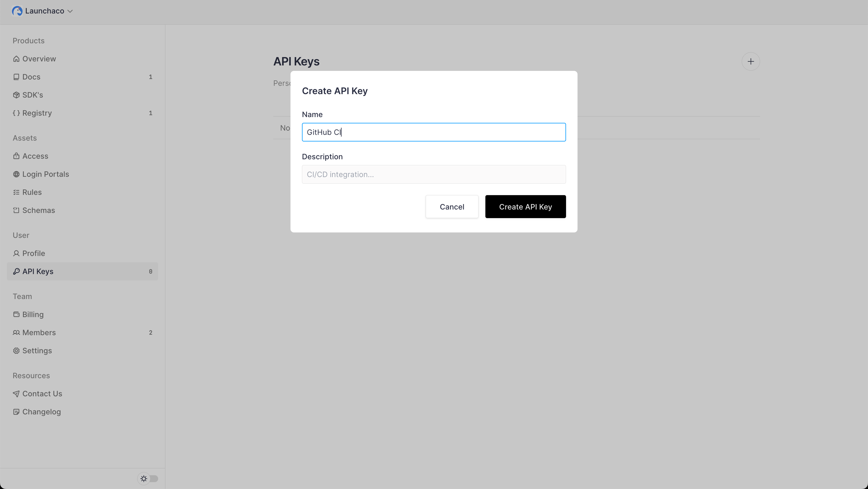Select Access under Assets

tap(82, 156)
